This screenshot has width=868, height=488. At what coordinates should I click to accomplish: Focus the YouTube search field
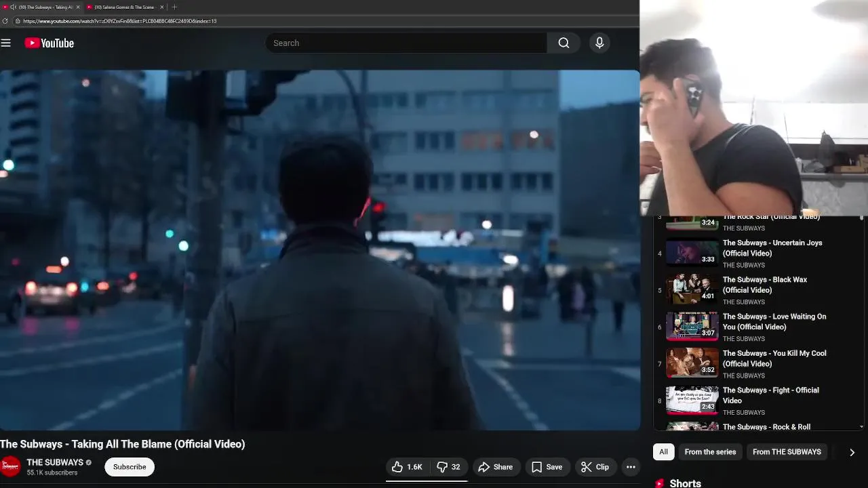[406, 43]
